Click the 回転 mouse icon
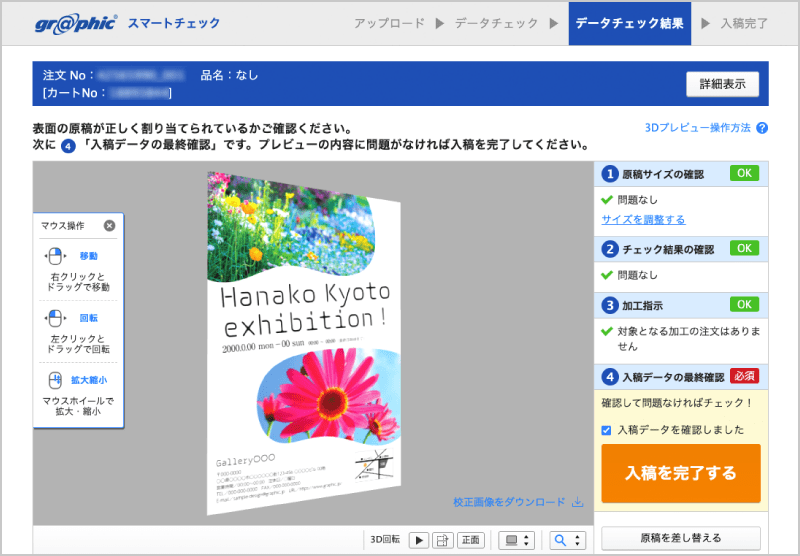800x556 pixels. pyautogui.click(x=55, y=318)
